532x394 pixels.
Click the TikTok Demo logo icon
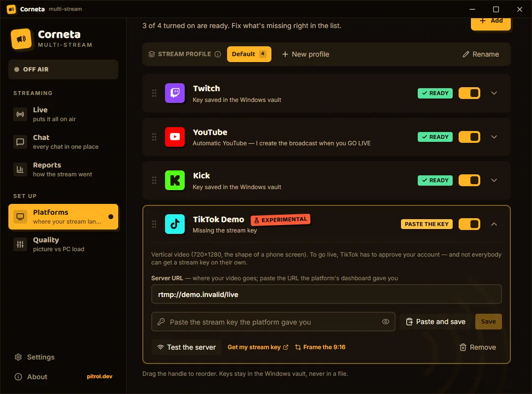point(175,224)
